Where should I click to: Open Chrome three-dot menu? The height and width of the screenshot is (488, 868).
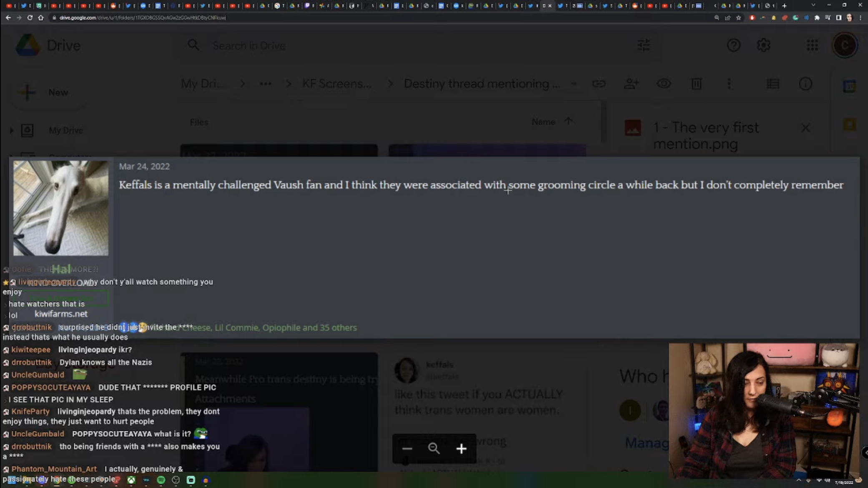click(860, 18)
